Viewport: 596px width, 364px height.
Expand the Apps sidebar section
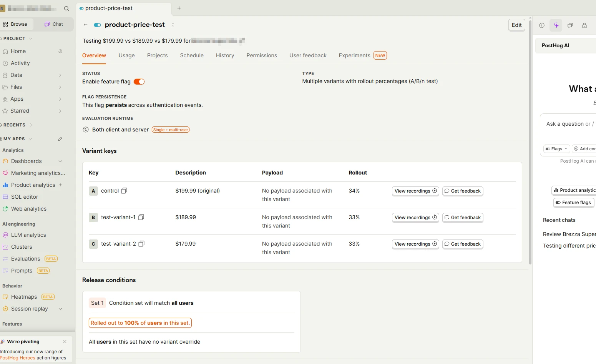(60, 99)
